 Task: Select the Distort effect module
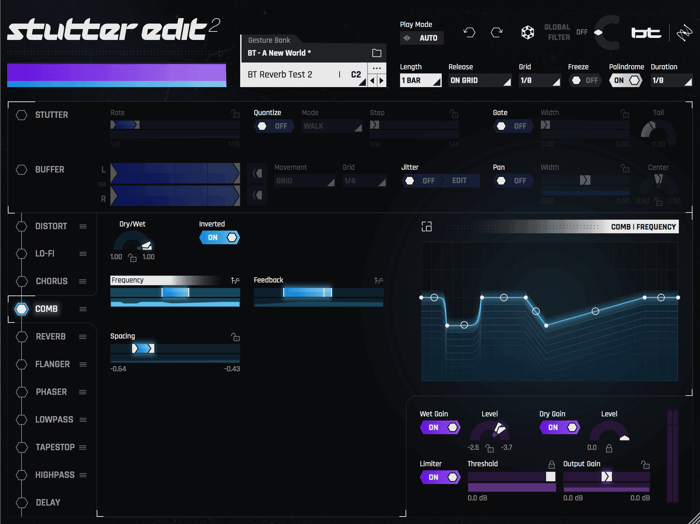pos(51,227)
